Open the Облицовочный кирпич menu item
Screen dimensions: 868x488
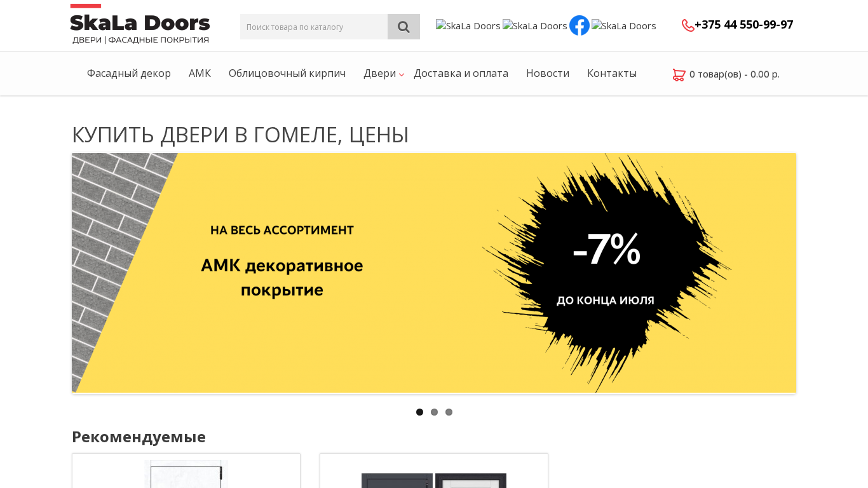(x=287, y=73)
